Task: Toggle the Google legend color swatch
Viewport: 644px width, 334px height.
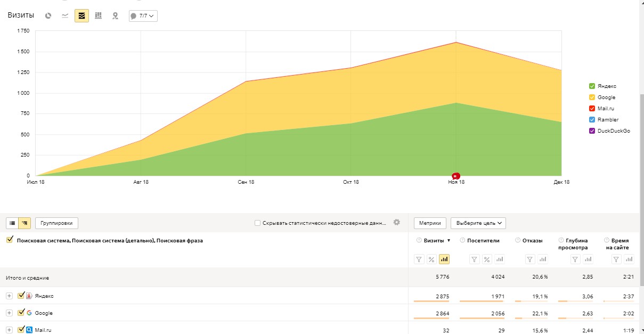Action: tap(592, 97)
